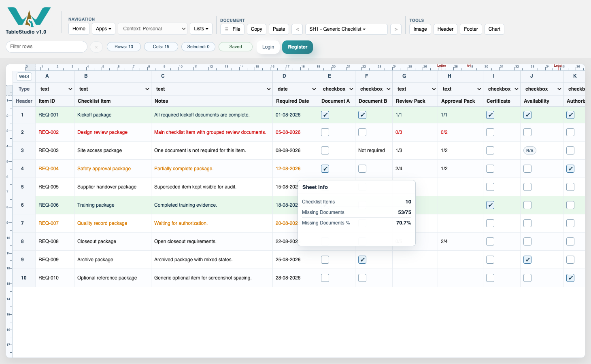Open the Chart tool
This screenshot has width=591, height=364.
[494, 29]
